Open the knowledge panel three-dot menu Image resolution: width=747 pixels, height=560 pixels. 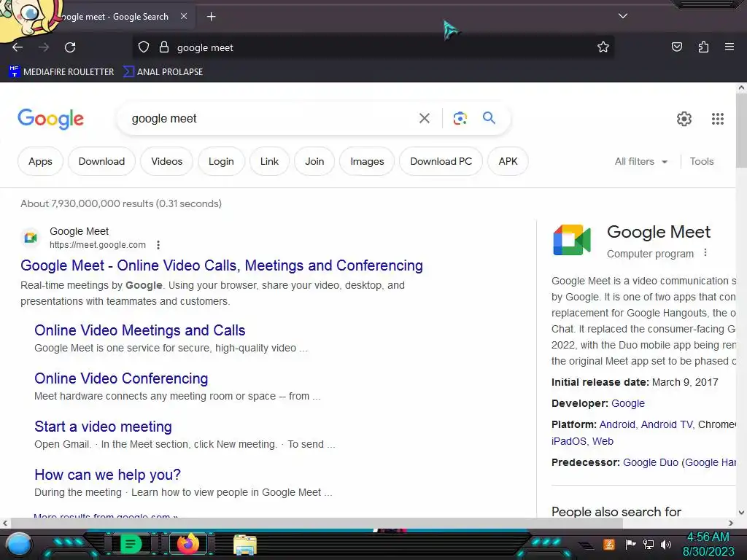(x=705, y=253)
